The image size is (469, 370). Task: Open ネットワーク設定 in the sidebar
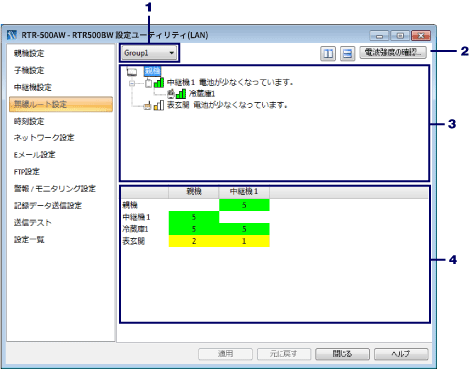point(44,137)
